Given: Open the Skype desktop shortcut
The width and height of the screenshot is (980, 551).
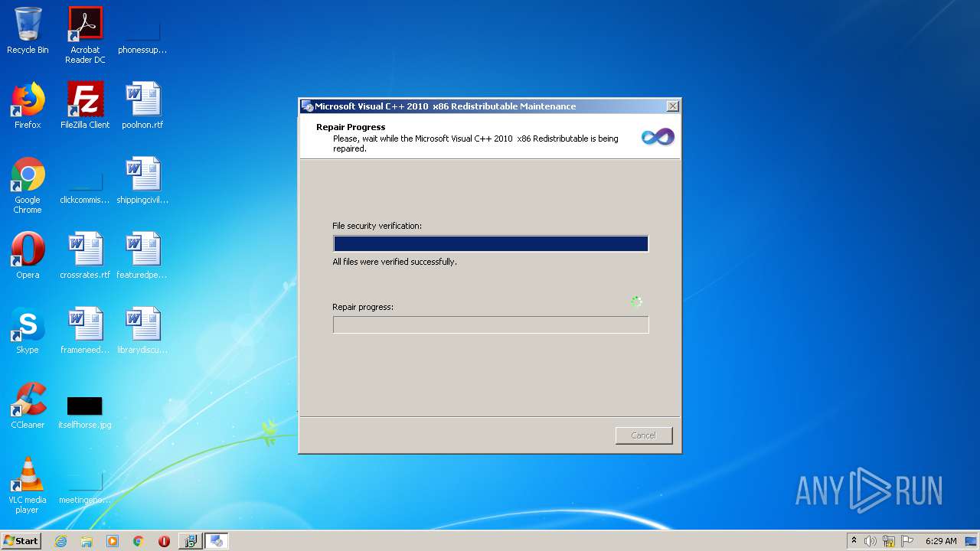Looking at the screenshot, I should (x=28, y=331).
